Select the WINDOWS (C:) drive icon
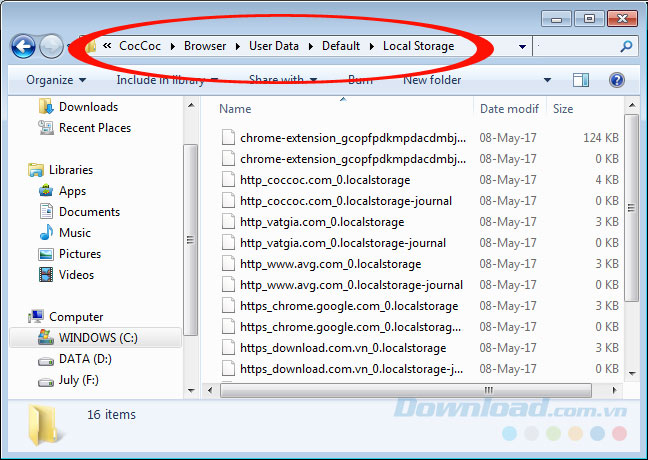 click(x=46, y=337)
